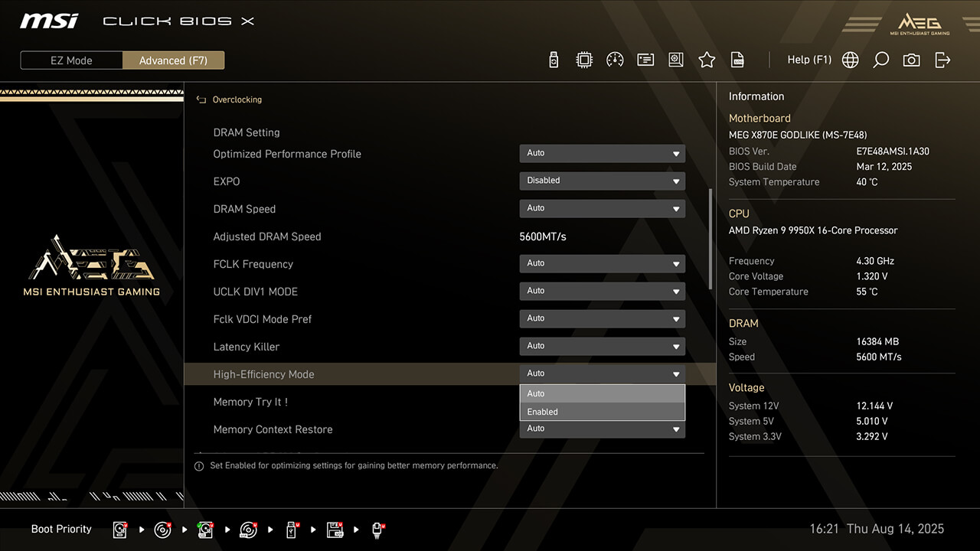Take a screenshot with the camera icon
Viewport: 980px width, 551px height.
tap(911, 60)
